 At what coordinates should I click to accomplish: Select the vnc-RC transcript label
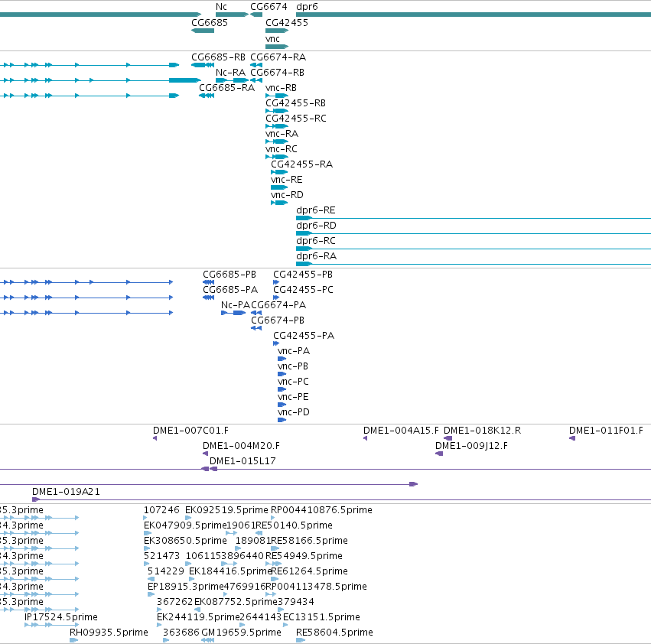click(282, 148)
